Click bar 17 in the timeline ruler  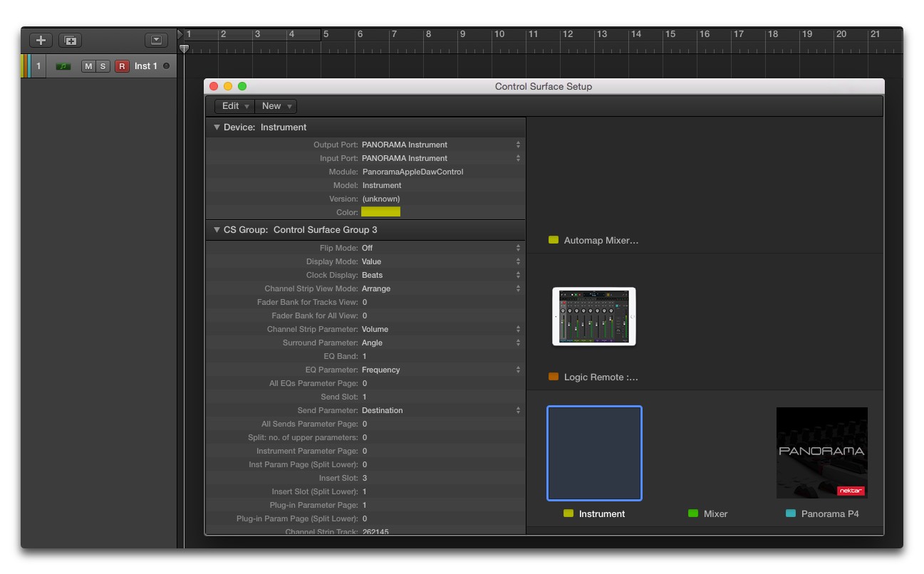click(x=738, y=34)
